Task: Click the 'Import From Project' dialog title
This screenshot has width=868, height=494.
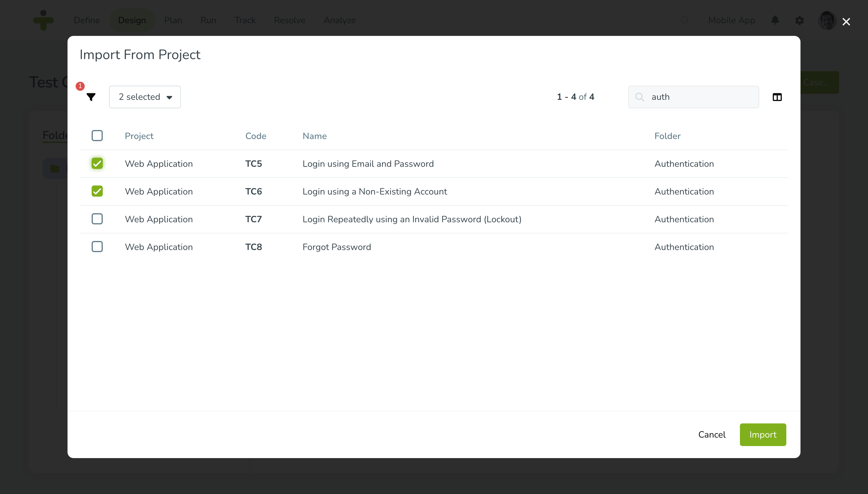Action: (140, 55)
